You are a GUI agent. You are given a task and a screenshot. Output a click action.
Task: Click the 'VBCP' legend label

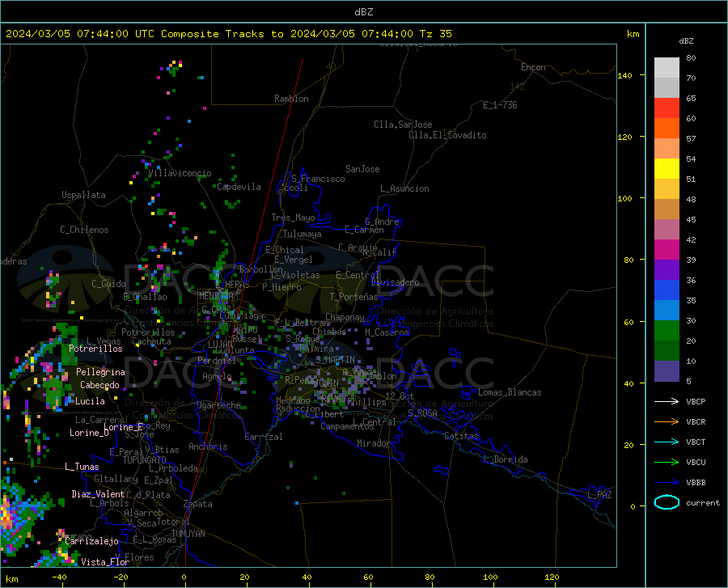[696, 401]
